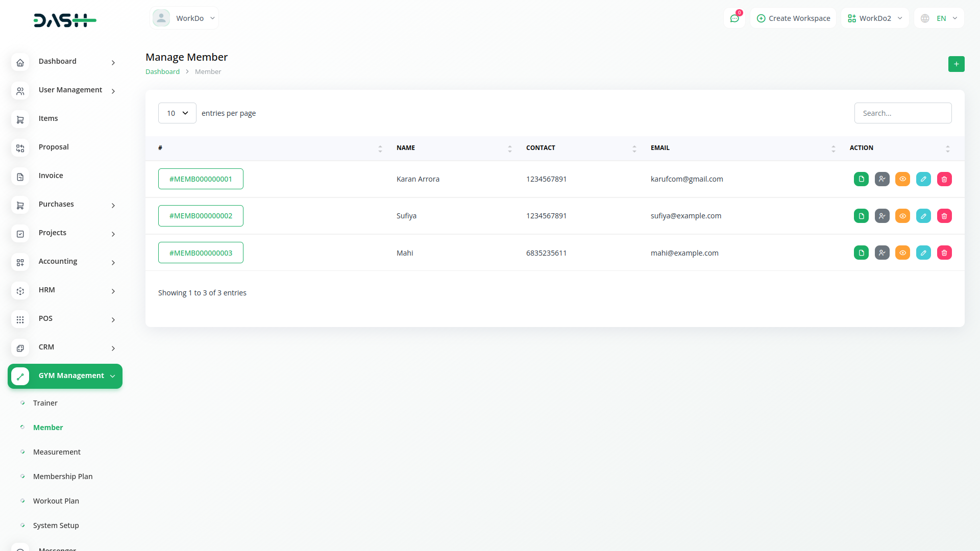Open member link #MEMB000000002
This screenshot has width=980, height=551.
(x=201, y=216)
